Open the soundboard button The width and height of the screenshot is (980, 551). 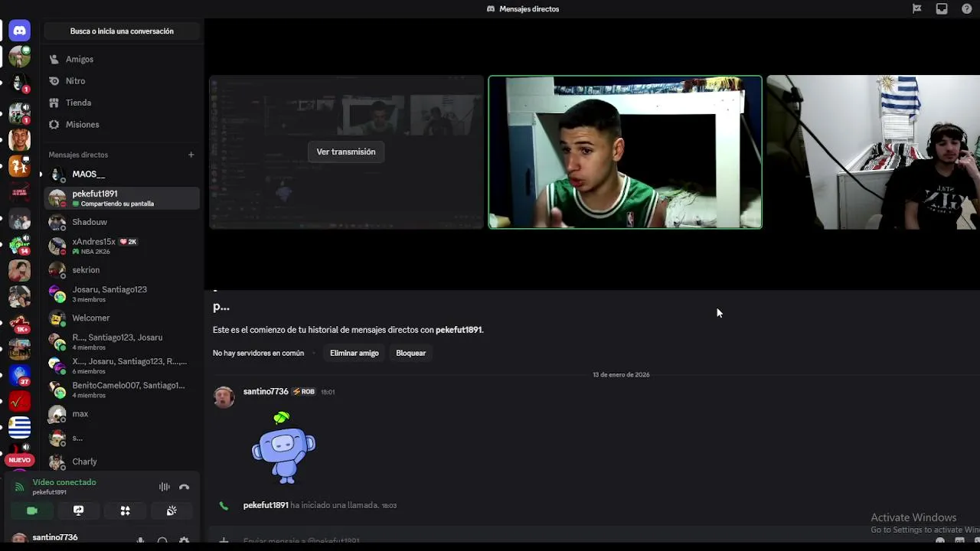point(171,510)
